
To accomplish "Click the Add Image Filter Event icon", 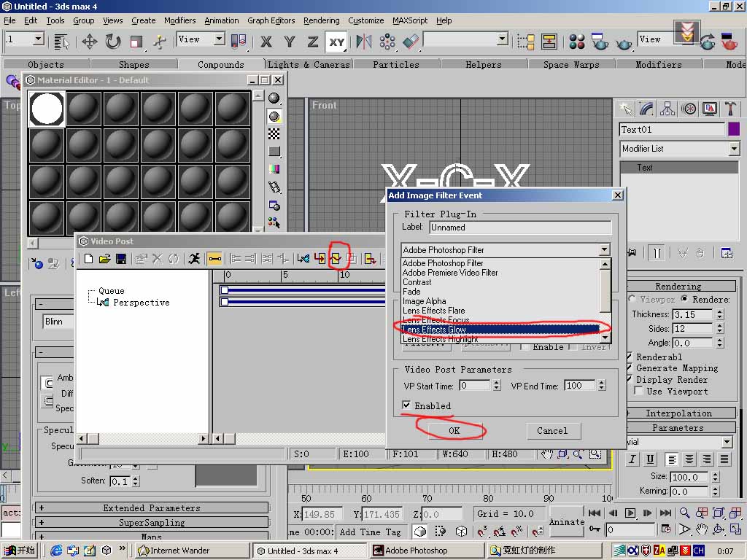I will tap(336, 259).
